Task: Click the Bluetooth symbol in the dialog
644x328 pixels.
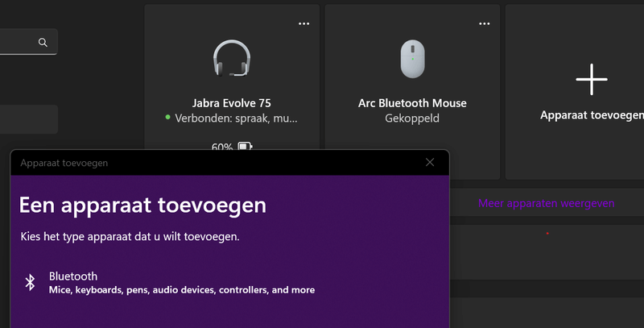Action: click(30, 283)
